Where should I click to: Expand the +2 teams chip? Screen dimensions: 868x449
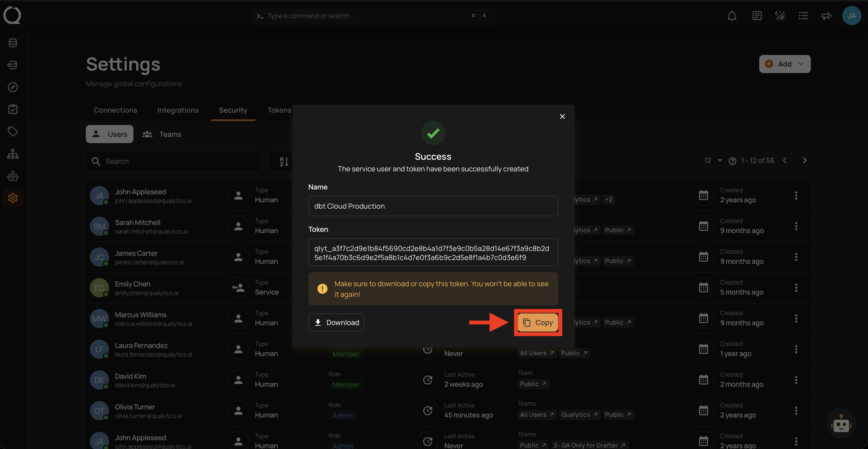608,200
